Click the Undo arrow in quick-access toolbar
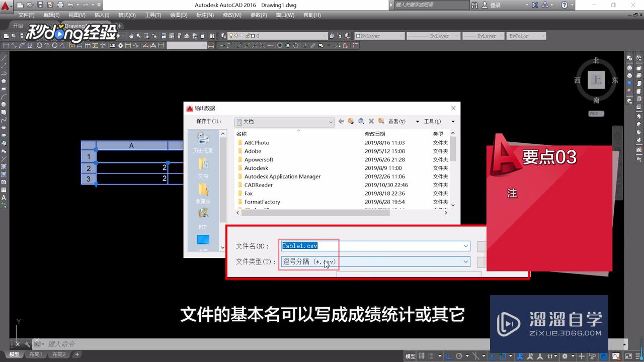 70,5
